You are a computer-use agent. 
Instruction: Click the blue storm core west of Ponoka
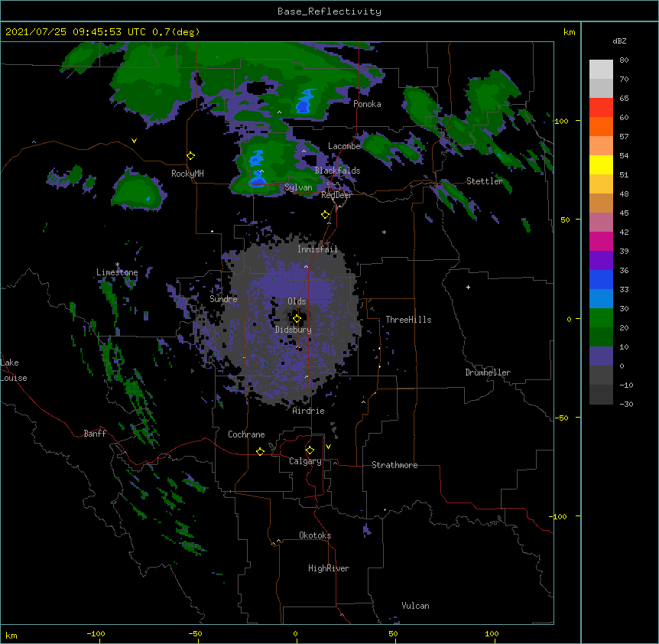click(306, 102)
